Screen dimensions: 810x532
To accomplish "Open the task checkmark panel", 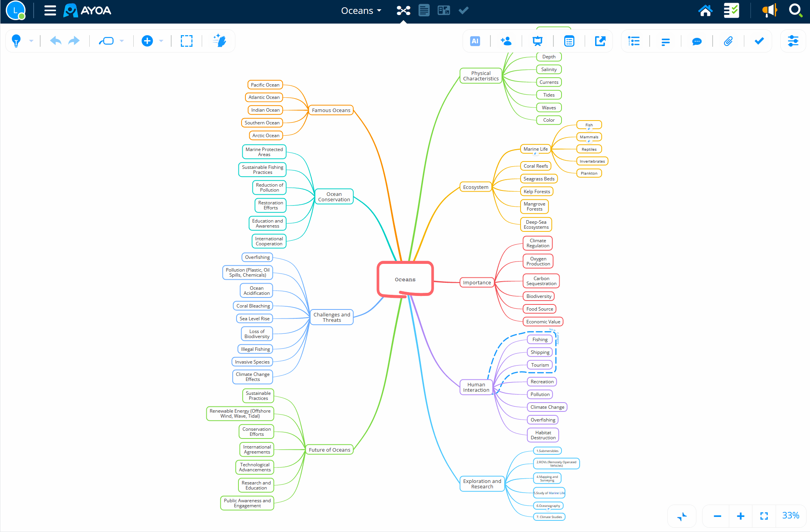I will point(759,41).
